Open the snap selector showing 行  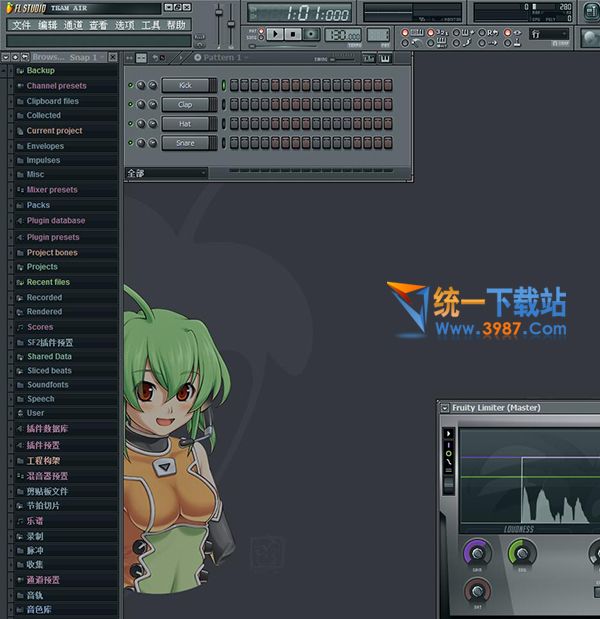[x=549, y=34]
